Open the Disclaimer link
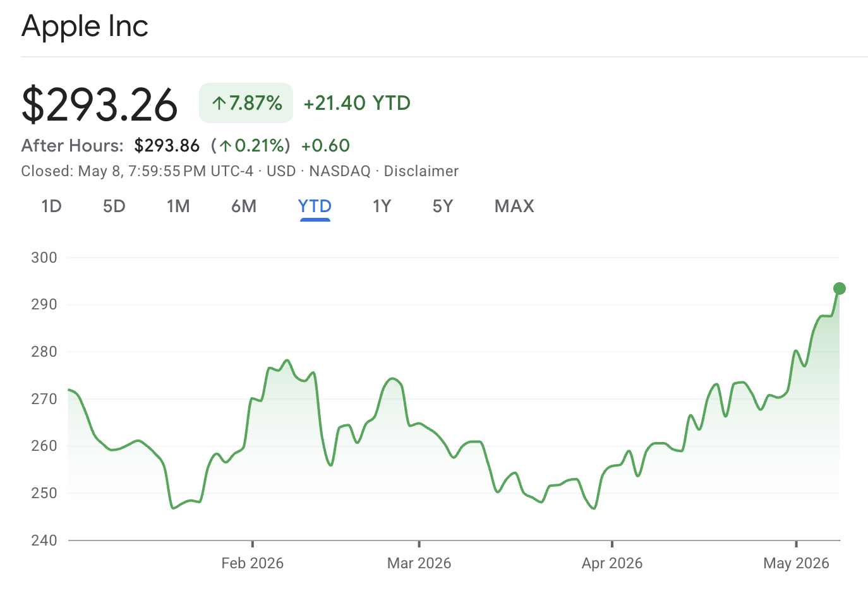The width and height of the screenshot is (868, 591). coord(421,171)
